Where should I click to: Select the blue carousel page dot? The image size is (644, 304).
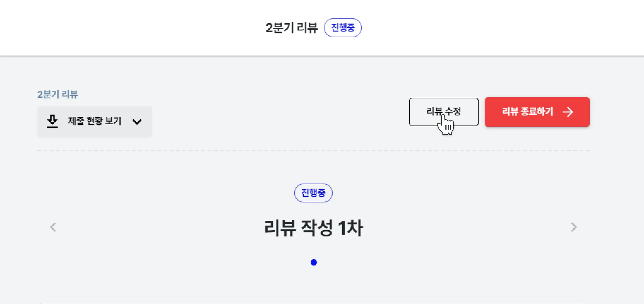click(x=314, y=262)
